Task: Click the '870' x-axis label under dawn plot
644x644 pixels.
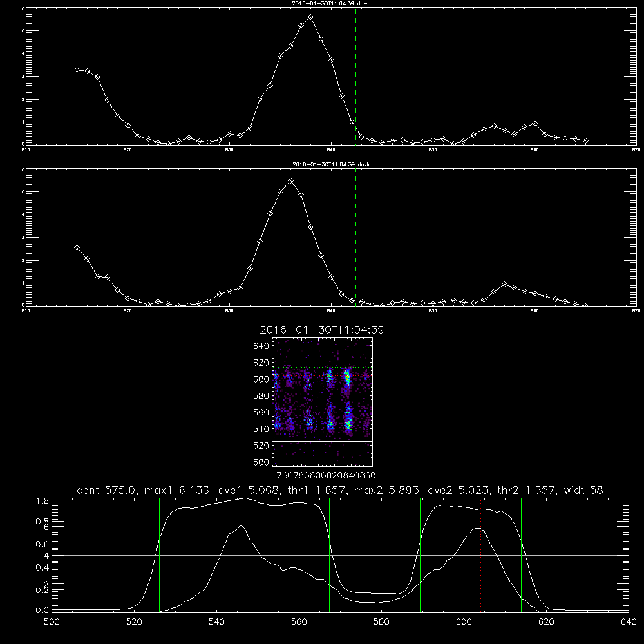Action: point(636,150)
